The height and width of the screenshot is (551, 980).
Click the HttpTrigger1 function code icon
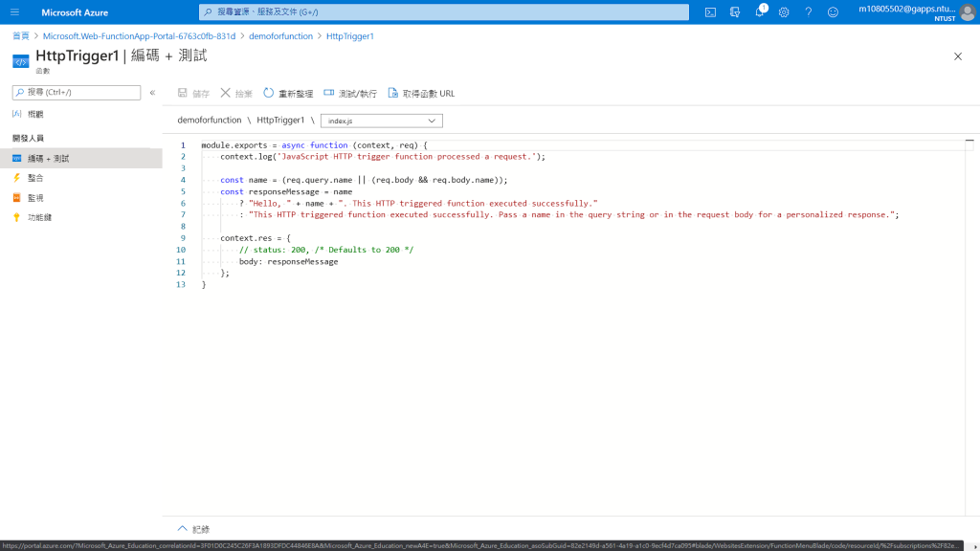[21, 61]
